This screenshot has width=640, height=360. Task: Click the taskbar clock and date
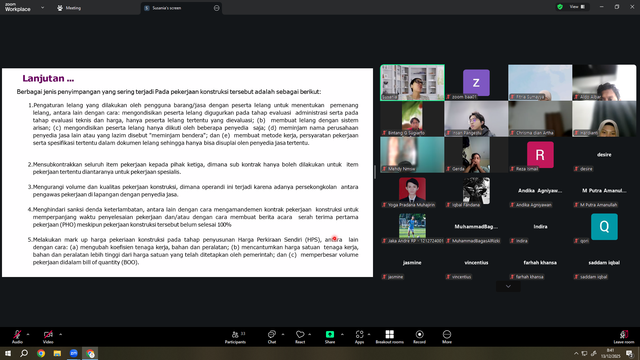point(611,353)
